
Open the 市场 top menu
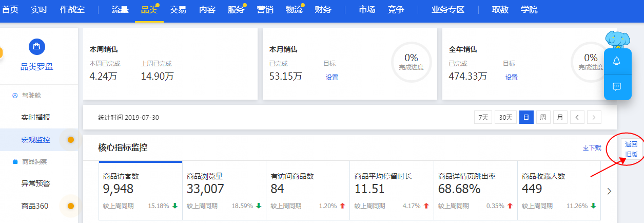(x=367, y=10)
